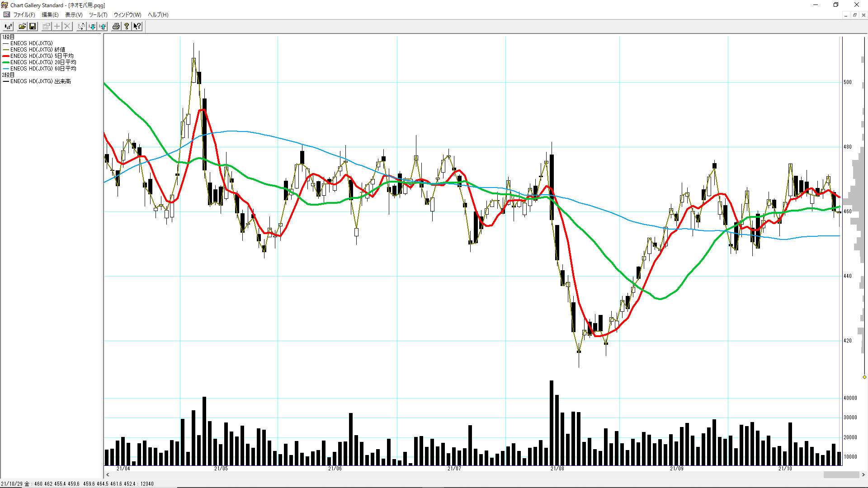This screenshot has width=868, height=488.
Task: Click the new candlestick chart toolbar icon
Action: coord(8,26)
